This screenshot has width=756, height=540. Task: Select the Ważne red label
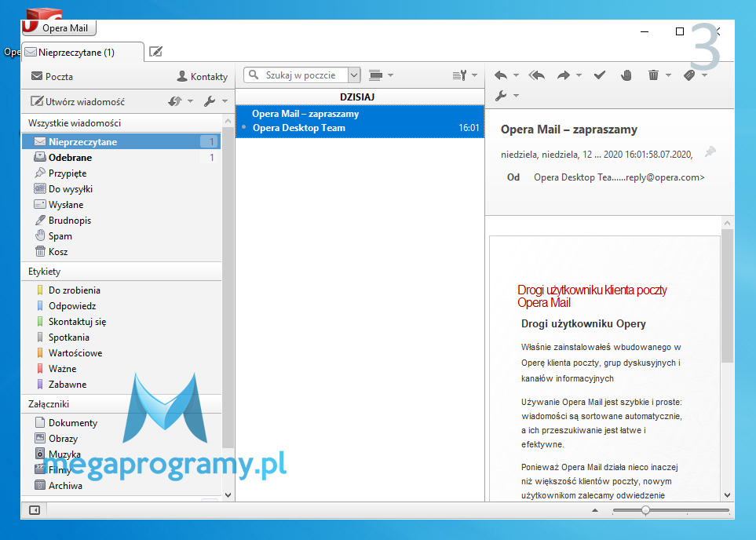point(122,368)
